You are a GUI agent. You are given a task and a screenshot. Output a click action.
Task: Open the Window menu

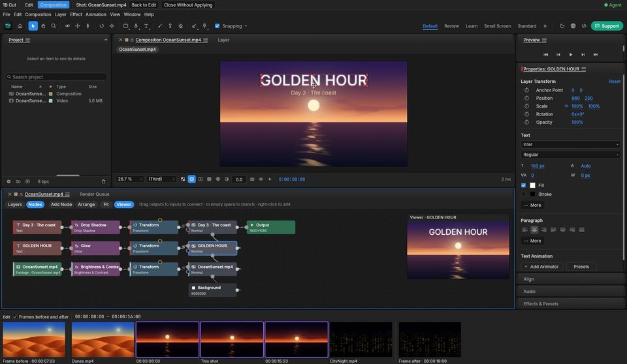click(132, 14)
